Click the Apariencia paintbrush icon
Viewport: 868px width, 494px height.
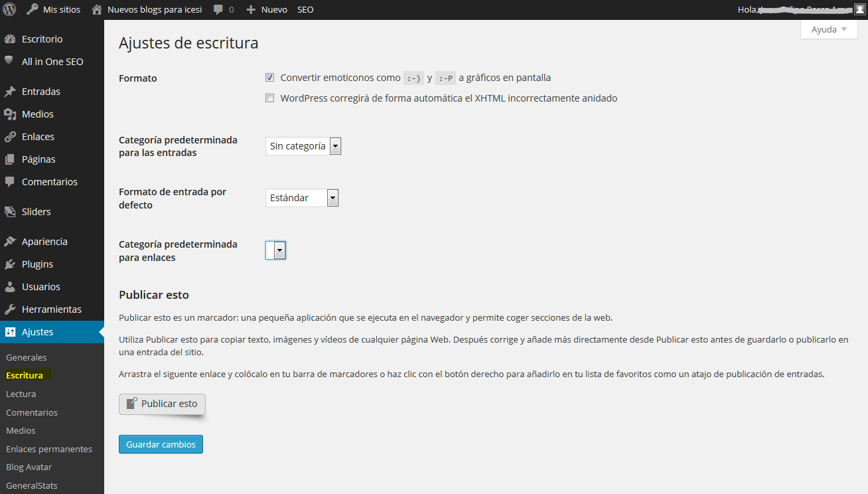10,242
